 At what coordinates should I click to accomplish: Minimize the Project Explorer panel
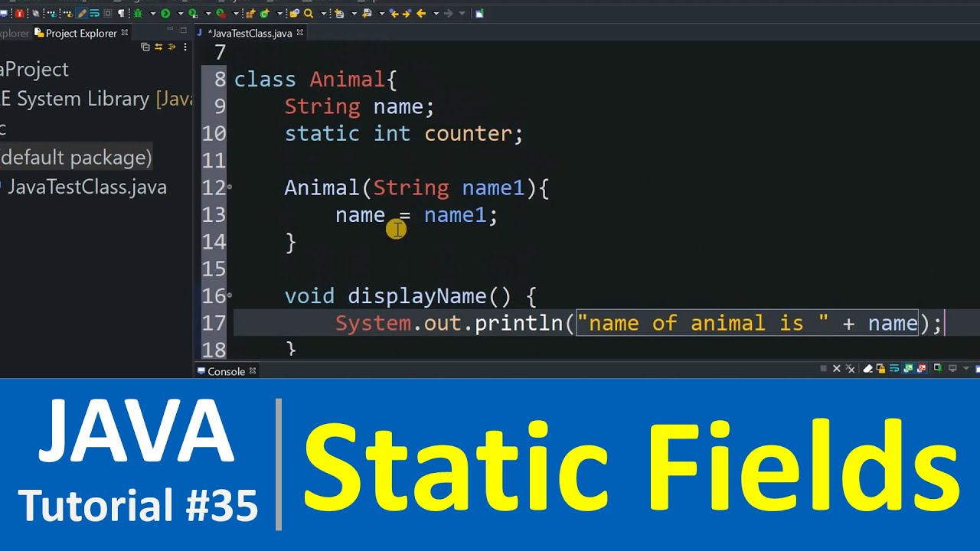pyautogui.click(x=170, y=29)
